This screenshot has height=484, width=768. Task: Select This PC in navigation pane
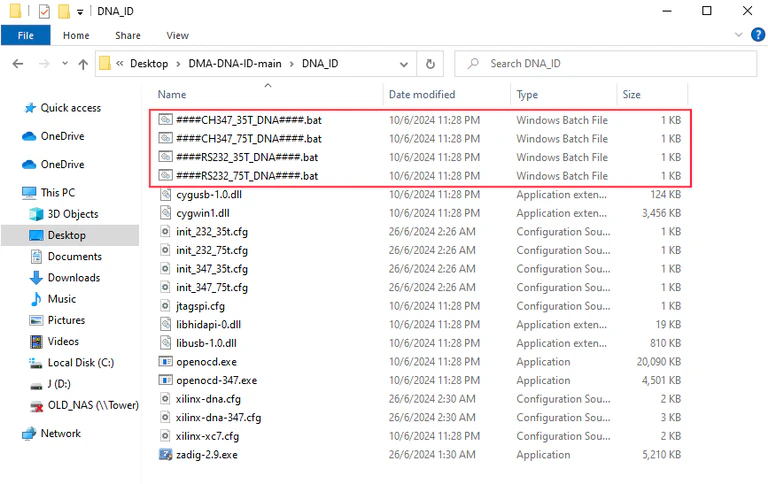[x=58, y=193]
